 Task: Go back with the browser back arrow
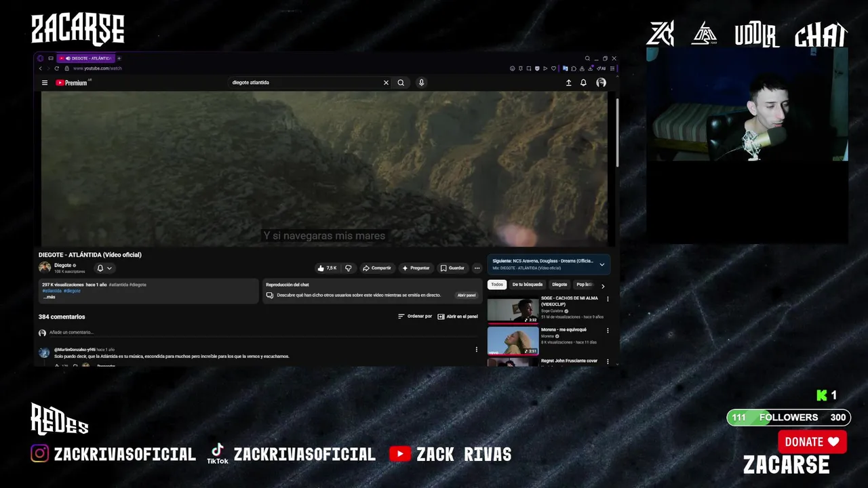41,68
